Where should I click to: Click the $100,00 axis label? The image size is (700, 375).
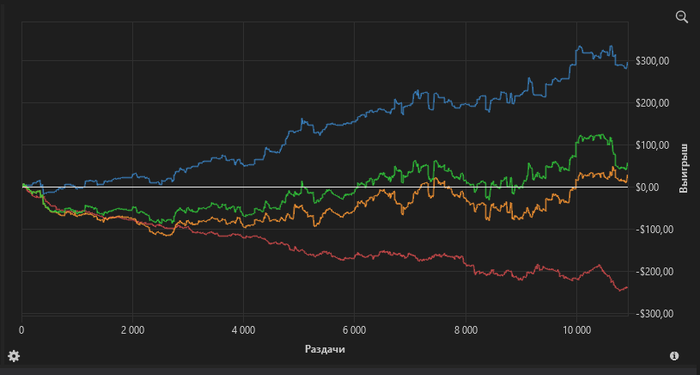(653, 145)
